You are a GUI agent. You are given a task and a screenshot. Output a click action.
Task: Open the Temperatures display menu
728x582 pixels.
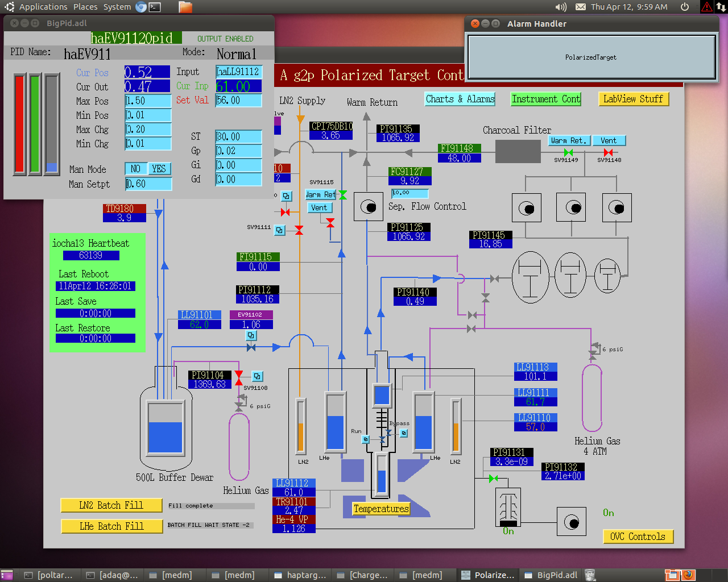(x=381, y=509)
